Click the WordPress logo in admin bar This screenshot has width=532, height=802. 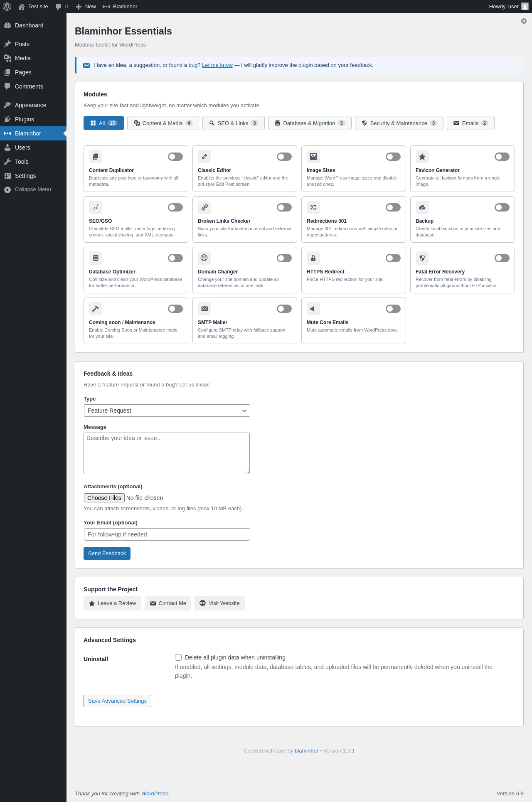pyautogui.click(x=7, y=7)
